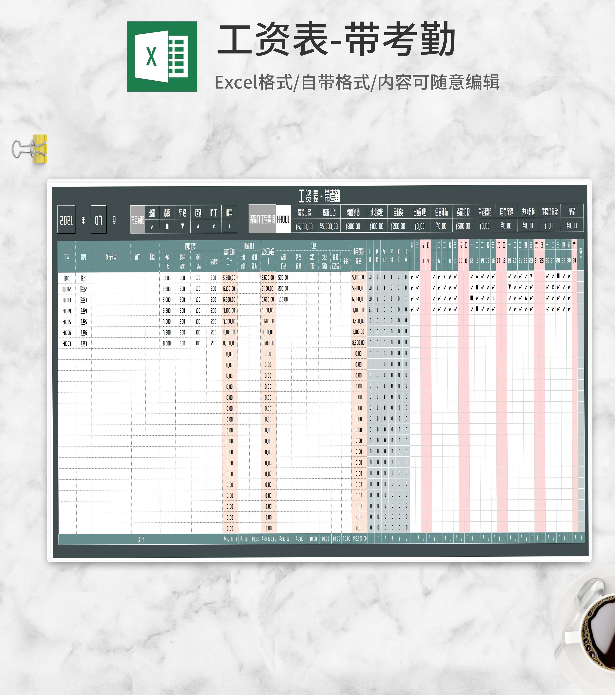616x695 pixels.
Task: Toggle the attendance checkmark for HH001 on day 1
Action: 412,277
